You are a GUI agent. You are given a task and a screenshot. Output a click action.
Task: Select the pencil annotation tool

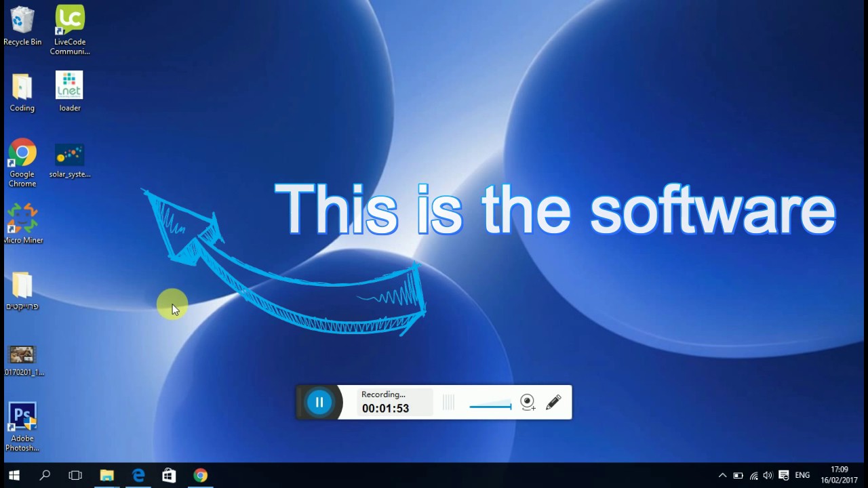[x=553, y=402]
